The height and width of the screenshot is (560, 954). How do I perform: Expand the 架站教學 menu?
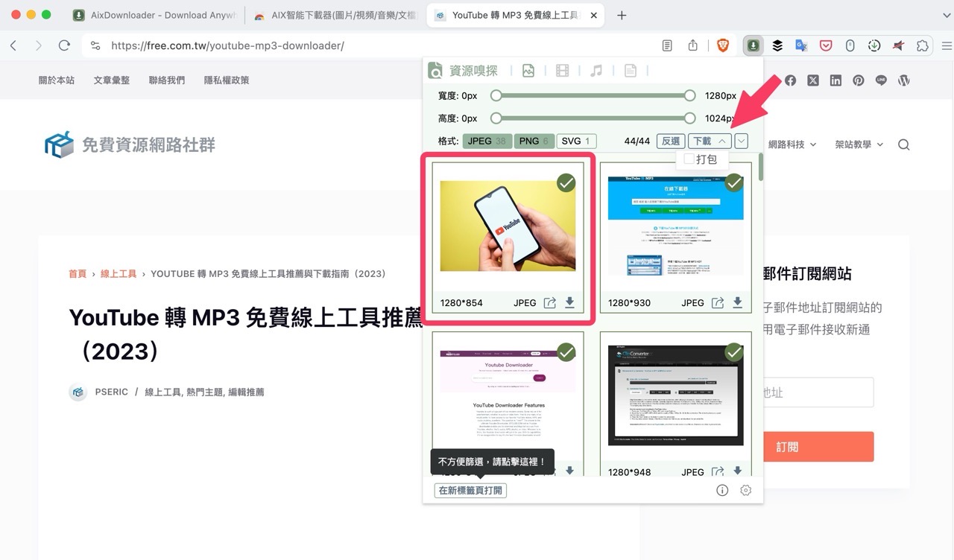[859, 144]
